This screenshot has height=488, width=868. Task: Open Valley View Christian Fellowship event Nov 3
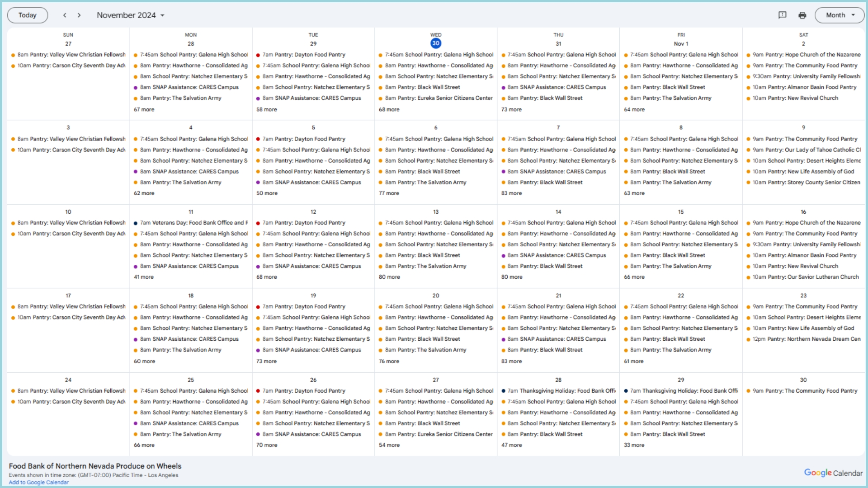point(68,139)
